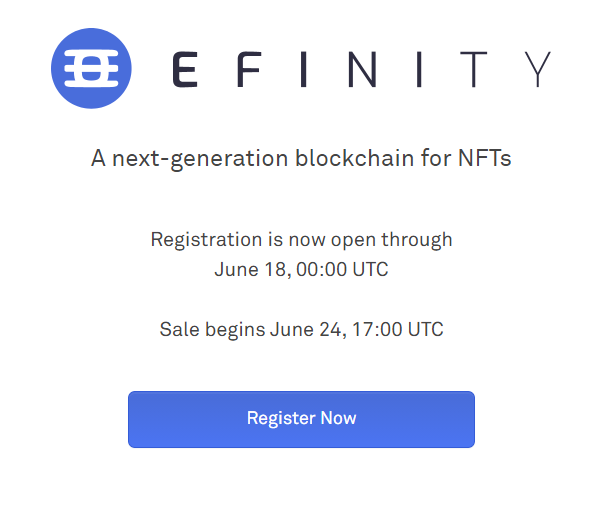Click the letter Y in the EFINITY wordmark
The width and height of the screenshot is (602, 508).
pyautogui.click(x=538, y=69)
